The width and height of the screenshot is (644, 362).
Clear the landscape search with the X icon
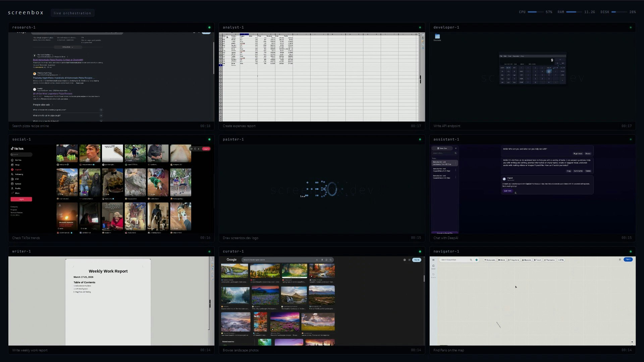point(317,260)
